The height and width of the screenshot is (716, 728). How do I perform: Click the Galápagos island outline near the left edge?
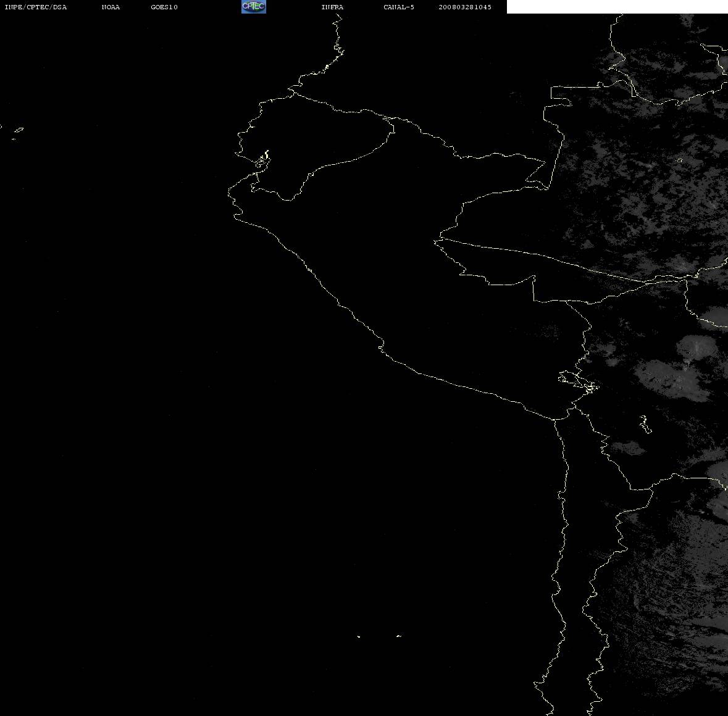pos(18,131)
